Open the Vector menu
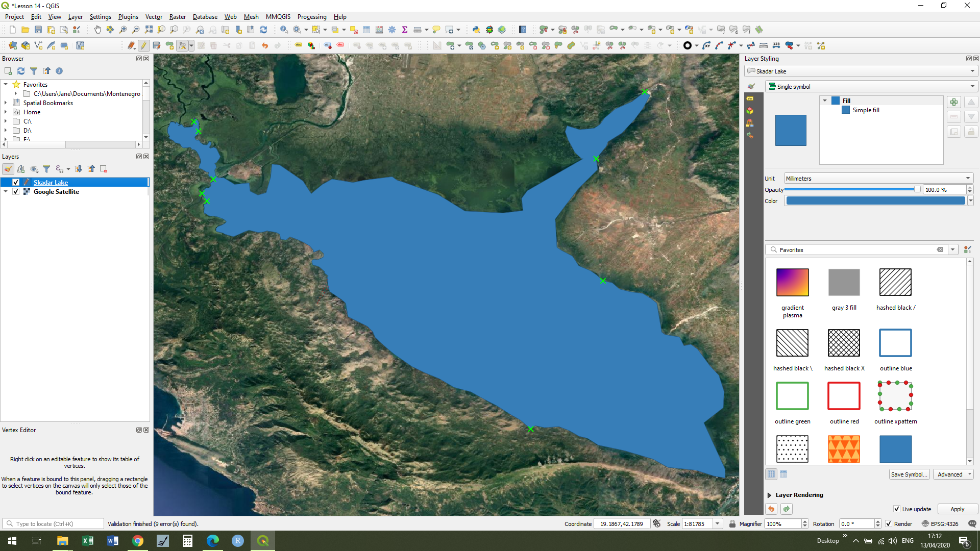Screen dimensions: 980x551 point(154,17)
